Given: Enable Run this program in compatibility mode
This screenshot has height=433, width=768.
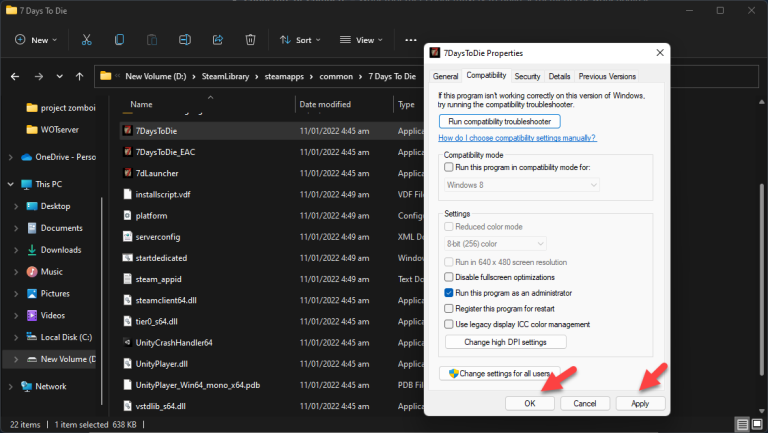Looking at the screenshot, I should click(449, 167).
